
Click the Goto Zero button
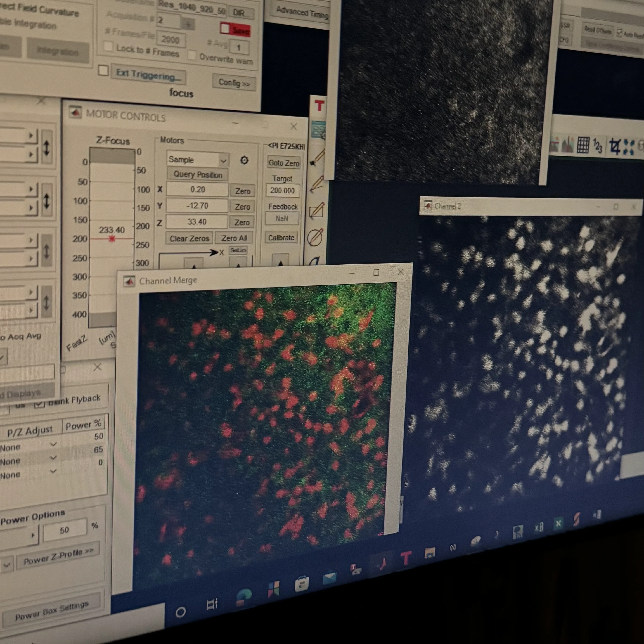[284, 163]
